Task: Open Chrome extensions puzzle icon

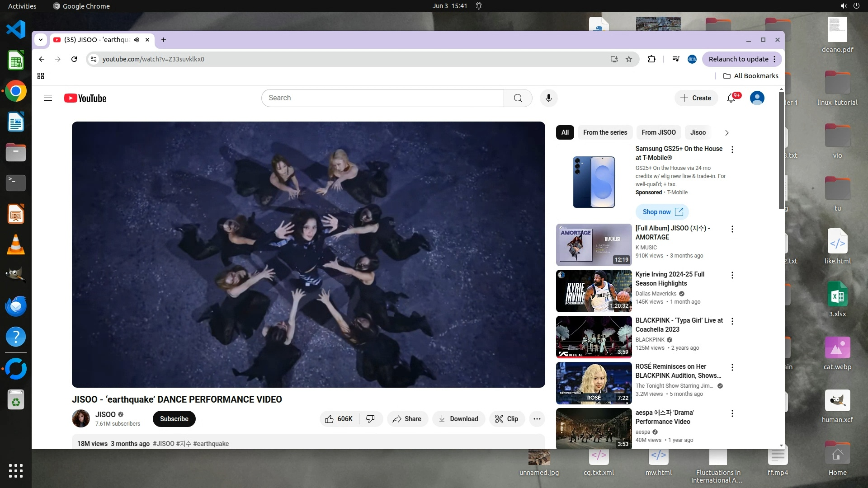Action: coord(651,59)
